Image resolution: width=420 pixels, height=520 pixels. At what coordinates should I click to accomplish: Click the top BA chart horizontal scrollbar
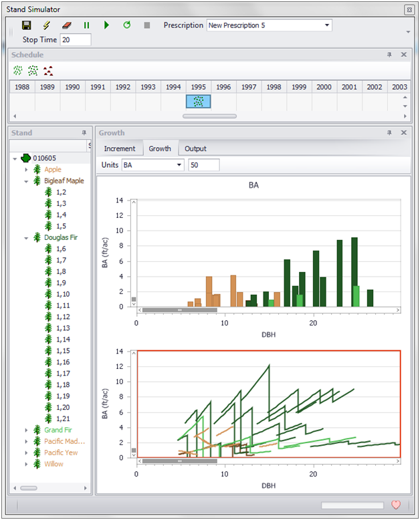(179, 310)
